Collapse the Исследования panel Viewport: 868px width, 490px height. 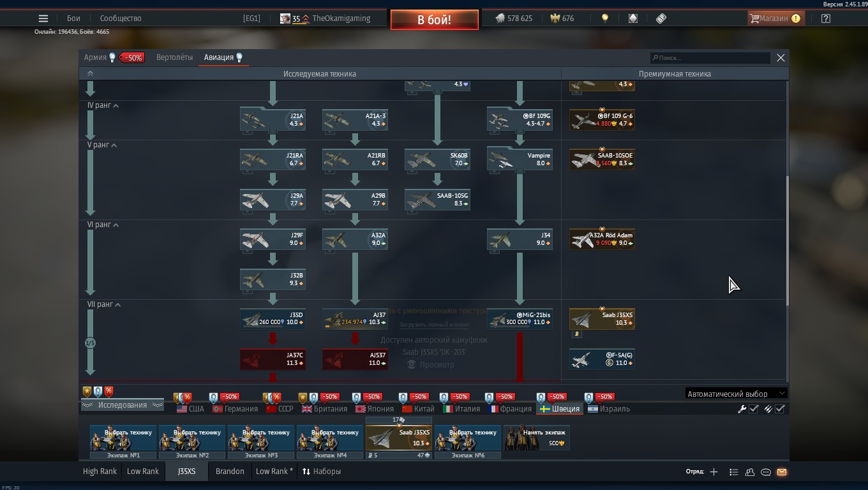tap(121, 405)
